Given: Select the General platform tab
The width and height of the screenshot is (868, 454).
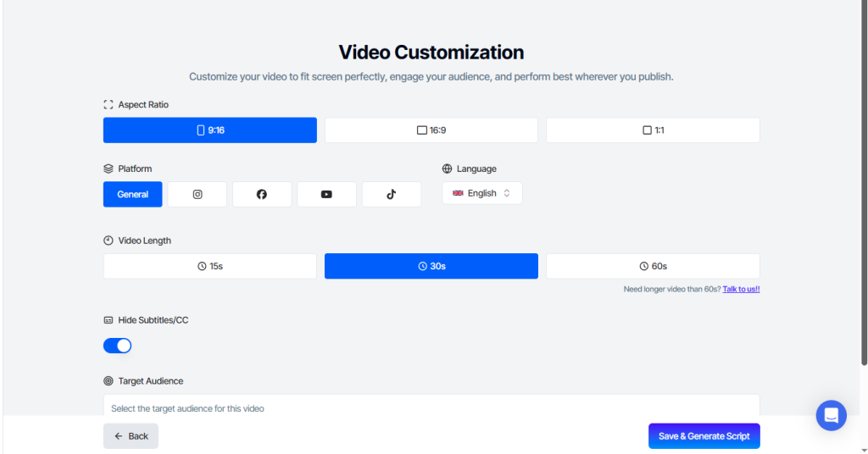Looking at the screenshot, I should 133,194.
